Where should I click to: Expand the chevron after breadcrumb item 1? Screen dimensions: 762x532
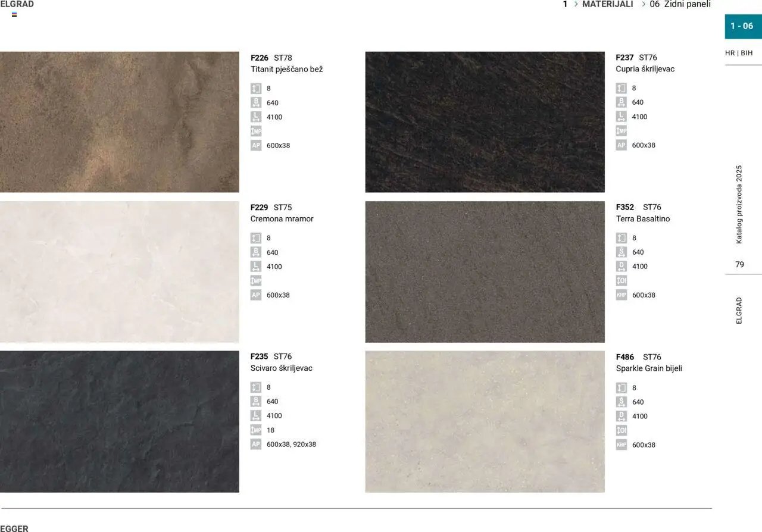tap(575, 4)
